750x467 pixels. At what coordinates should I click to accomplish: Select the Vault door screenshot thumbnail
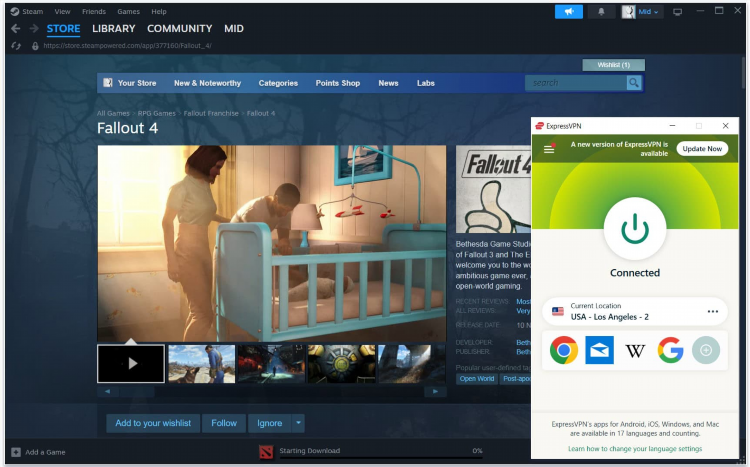click(x=341, y=364)
